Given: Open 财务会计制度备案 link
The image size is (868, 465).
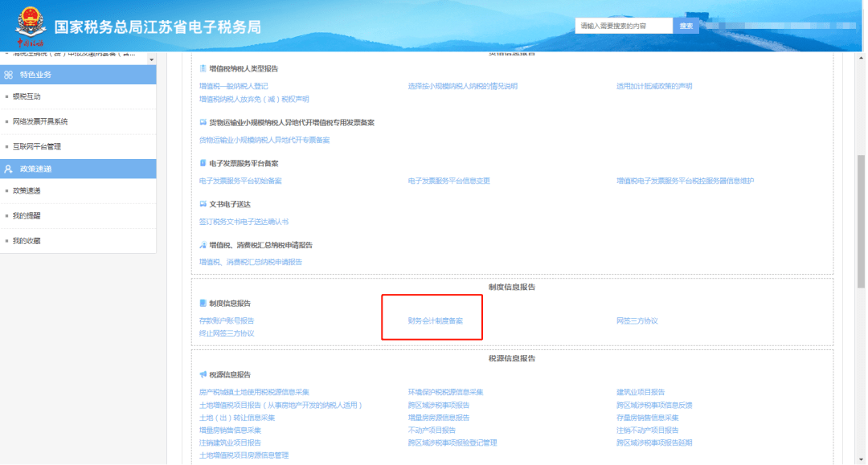Looking at the screenshot, I should [x=435, y=320].
